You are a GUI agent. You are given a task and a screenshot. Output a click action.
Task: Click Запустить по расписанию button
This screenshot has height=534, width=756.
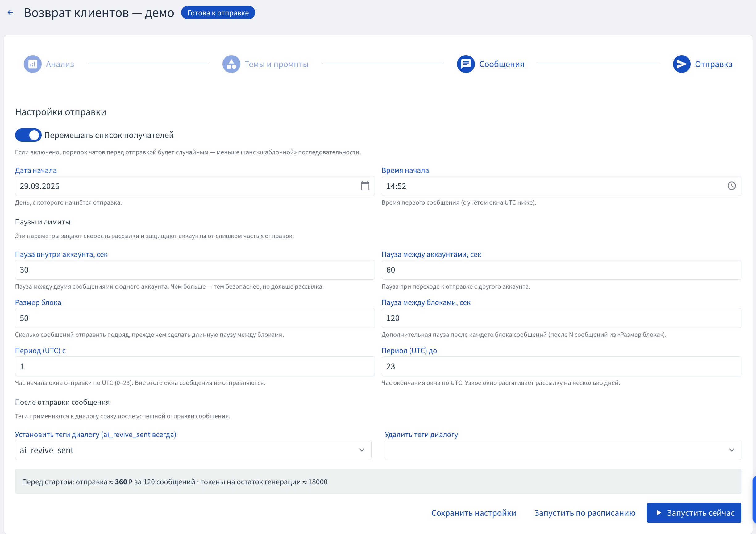[x=584, y=513]
